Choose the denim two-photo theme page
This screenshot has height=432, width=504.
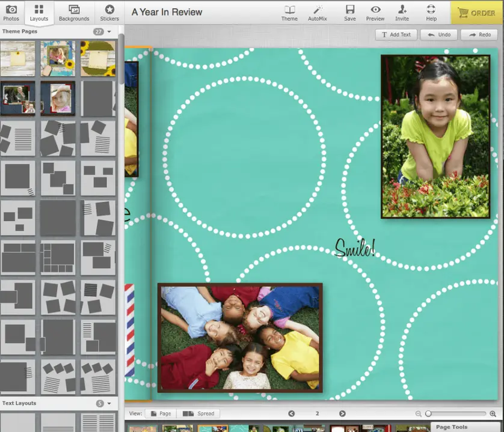click(x=17, y=99)
